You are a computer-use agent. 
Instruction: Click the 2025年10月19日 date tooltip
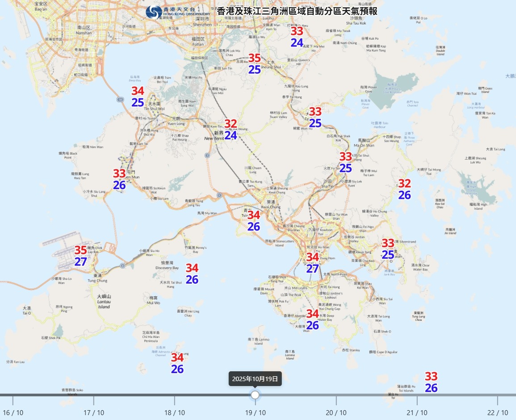coord(255,378)
